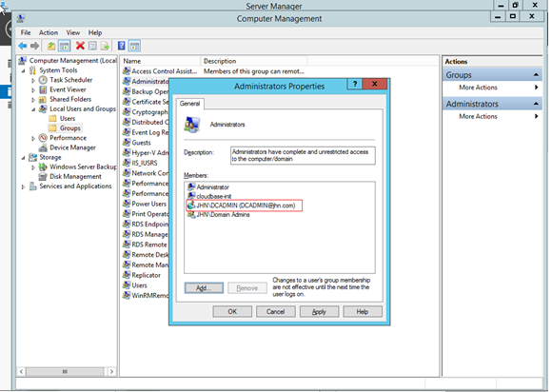Select Shared Folders in the tree
The height and width of the screenshot is (392, 552).
pos(70,99)
